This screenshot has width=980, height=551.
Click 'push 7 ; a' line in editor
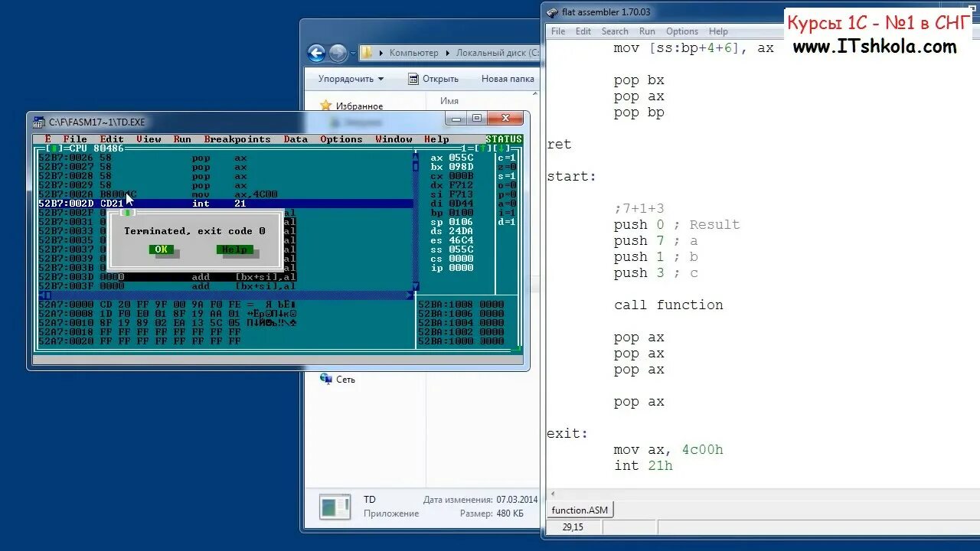(655, 240)
